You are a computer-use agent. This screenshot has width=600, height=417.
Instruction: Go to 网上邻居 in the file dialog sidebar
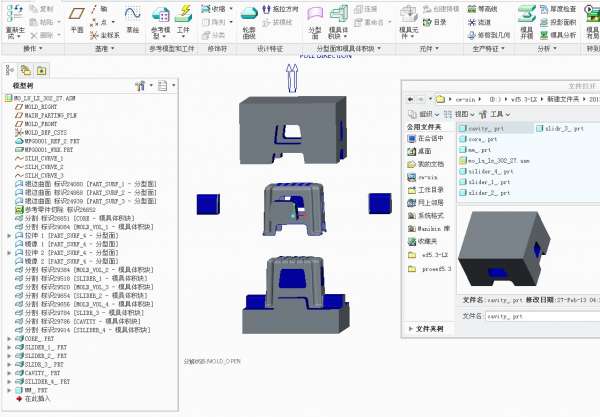tap(426, 203)
